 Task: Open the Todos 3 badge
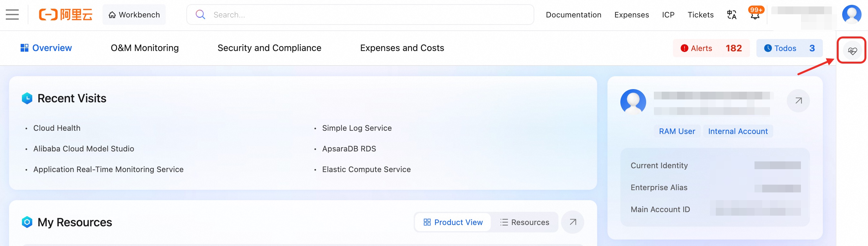(x=789, y=48)
